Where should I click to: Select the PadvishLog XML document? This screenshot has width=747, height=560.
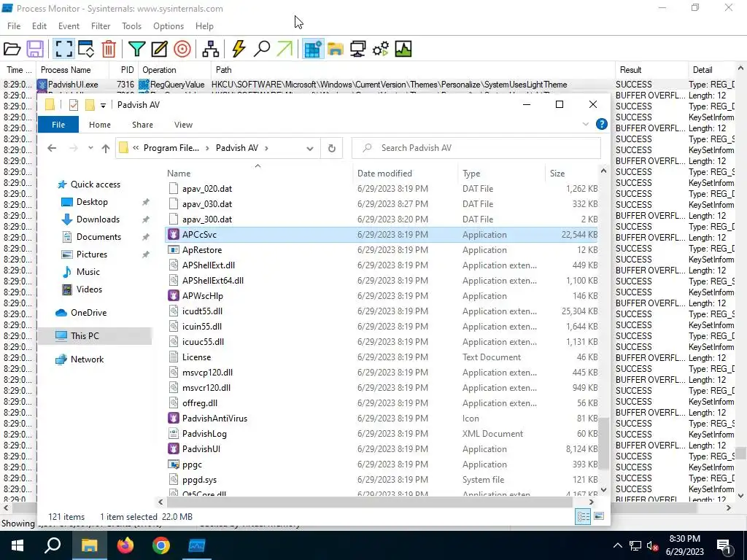coord(381,434)
